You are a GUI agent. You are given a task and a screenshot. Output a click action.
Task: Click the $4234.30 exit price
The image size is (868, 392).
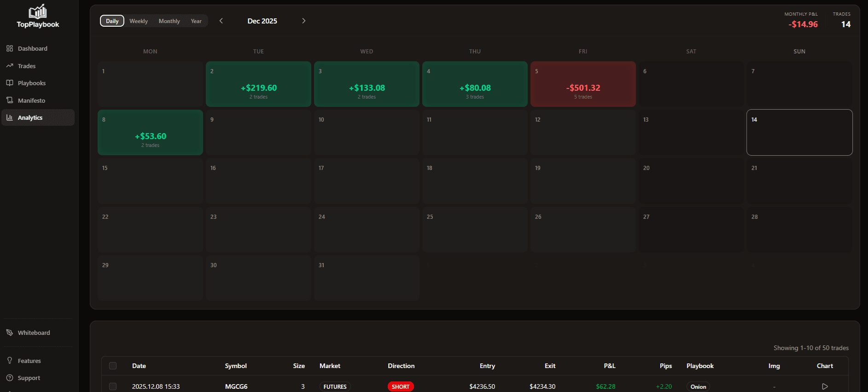(542, 386)
